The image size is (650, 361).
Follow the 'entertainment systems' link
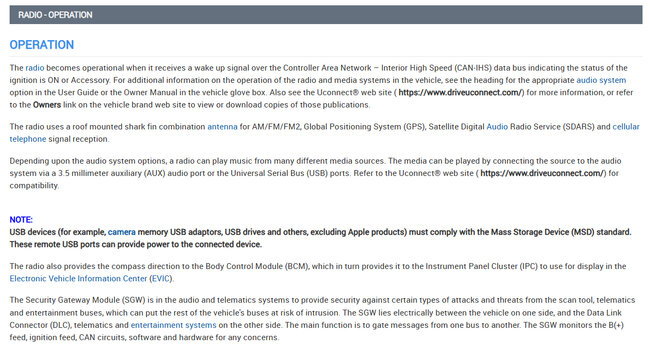173,325
